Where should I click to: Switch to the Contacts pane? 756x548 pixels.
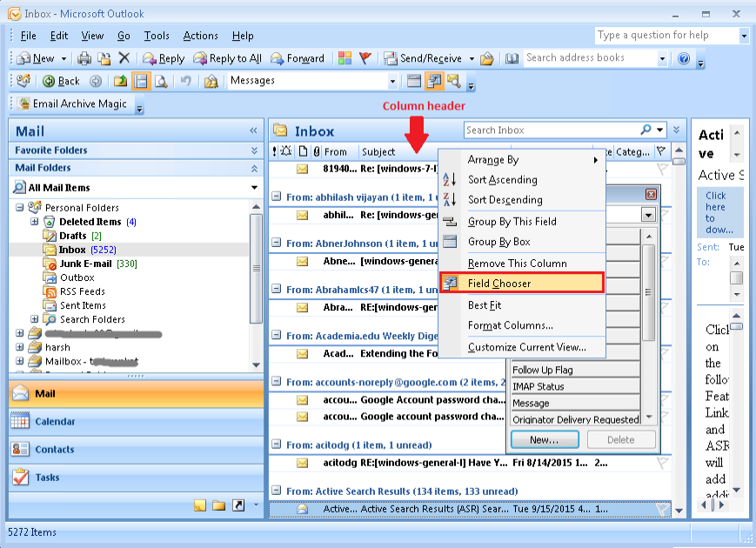[136, 450]
